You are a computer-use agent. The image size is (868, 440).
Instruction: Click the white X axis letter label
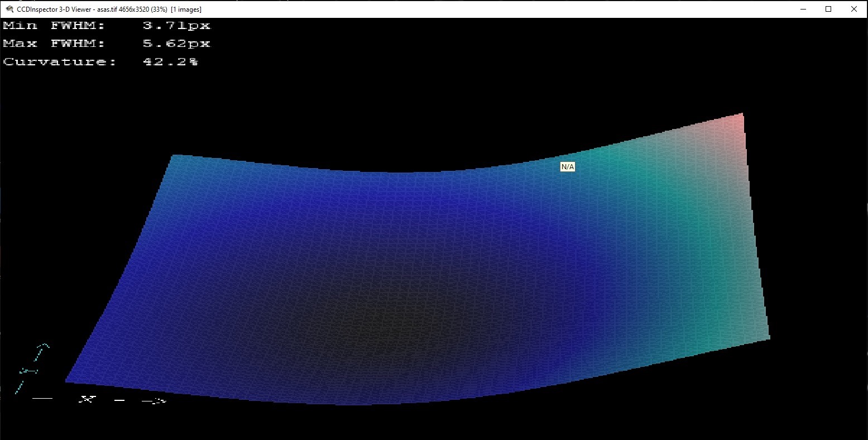(86, 399)
